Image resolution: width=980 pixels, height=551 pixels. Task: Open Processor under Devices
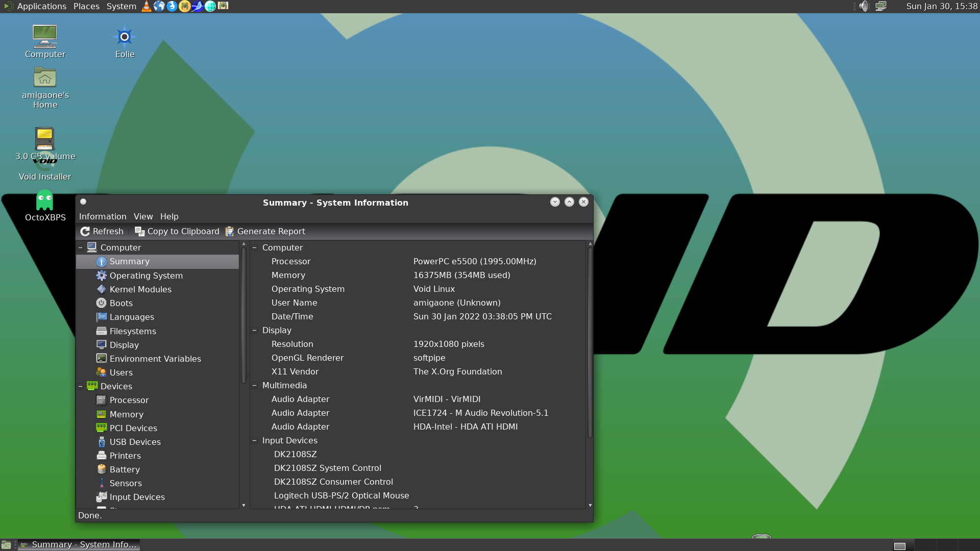pos(157,400)
